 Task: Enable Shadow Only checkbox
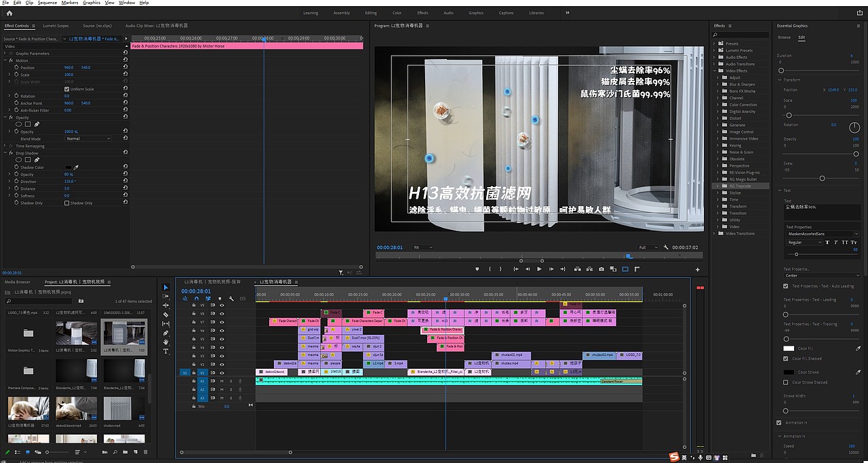[66, 203]
